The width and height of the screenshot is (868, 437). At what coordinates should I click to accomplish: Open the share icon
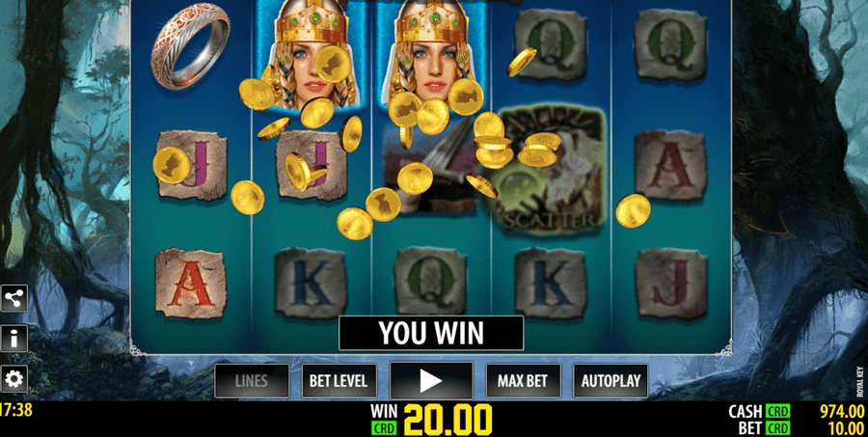click(14, 298)
